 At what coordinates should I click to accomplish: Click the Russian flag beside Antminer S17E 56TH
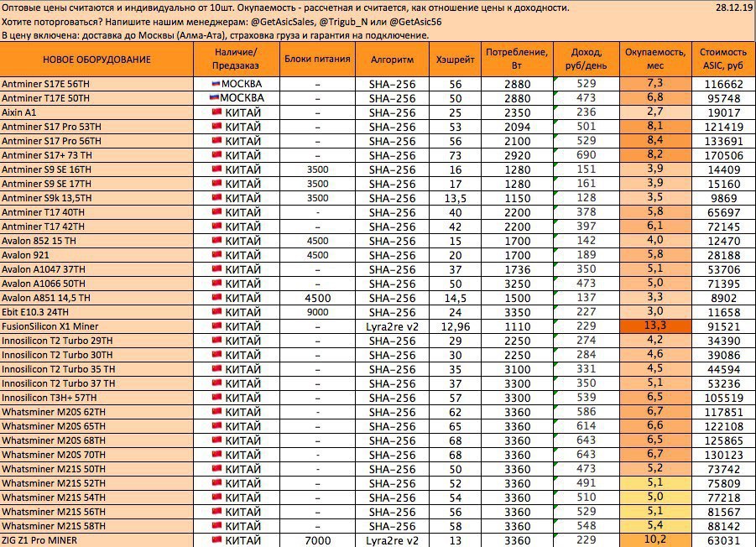click(216, 83)
